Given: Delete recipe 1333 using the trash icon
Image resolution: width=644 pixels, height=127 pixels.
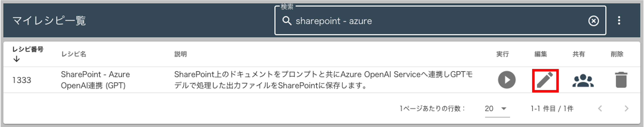Looking at the screenshot, I should [x=621, y=80].
